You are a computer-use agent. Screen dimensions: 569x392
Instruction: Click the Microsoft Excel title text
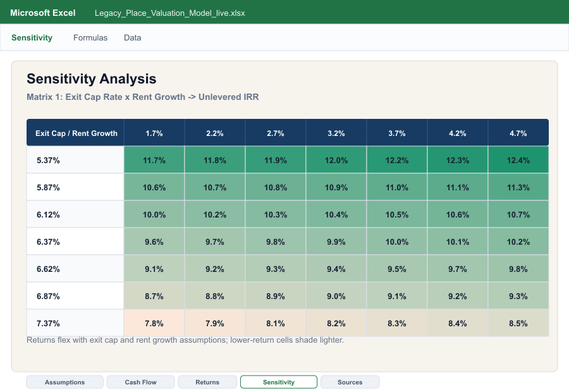43,13
